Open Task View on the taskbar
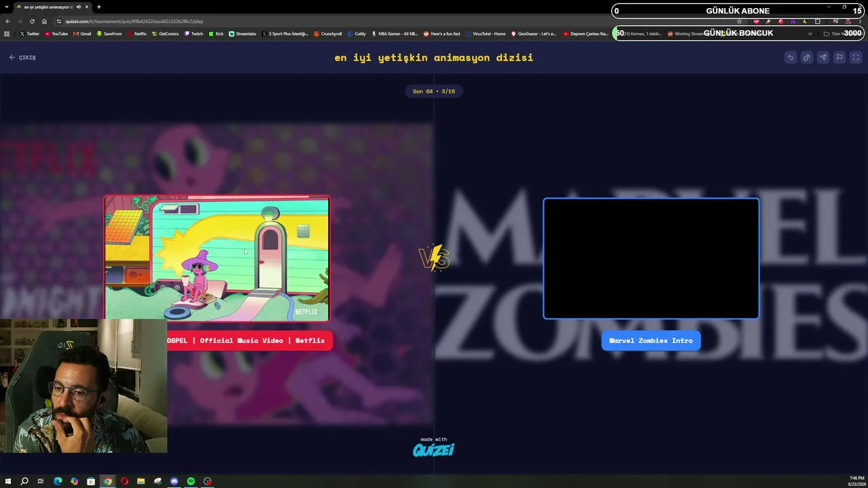Image resolution: width=868 pixels, height=488 pixels. 41,481
